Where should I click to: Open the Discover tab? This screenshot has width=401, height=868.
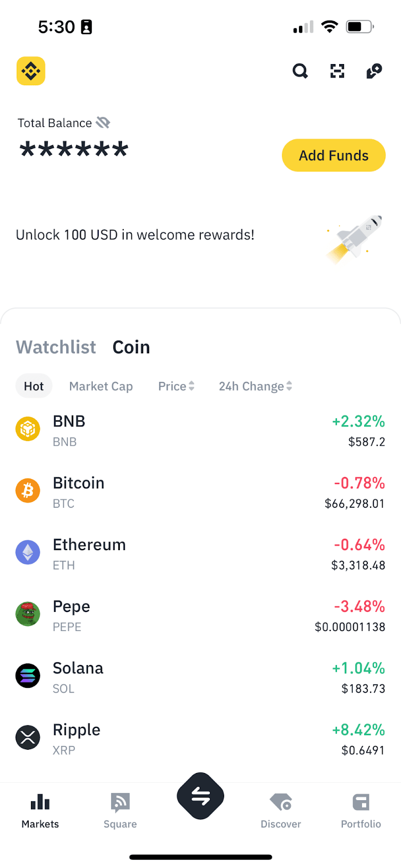281,810
